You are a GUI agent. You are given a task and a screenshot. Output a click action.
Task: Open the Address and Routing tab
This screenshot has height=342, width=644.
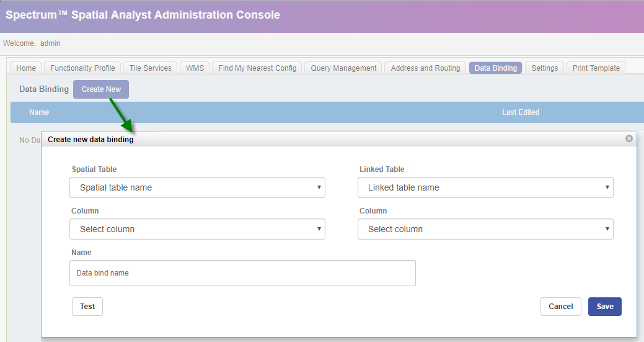(x=425, y=68)
